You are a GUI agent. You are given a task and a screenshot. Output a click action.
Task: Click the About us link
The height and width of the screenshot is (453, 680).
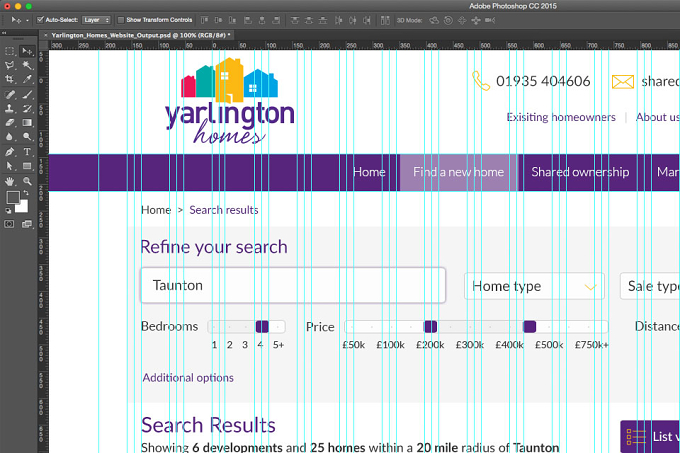(657, 117)
